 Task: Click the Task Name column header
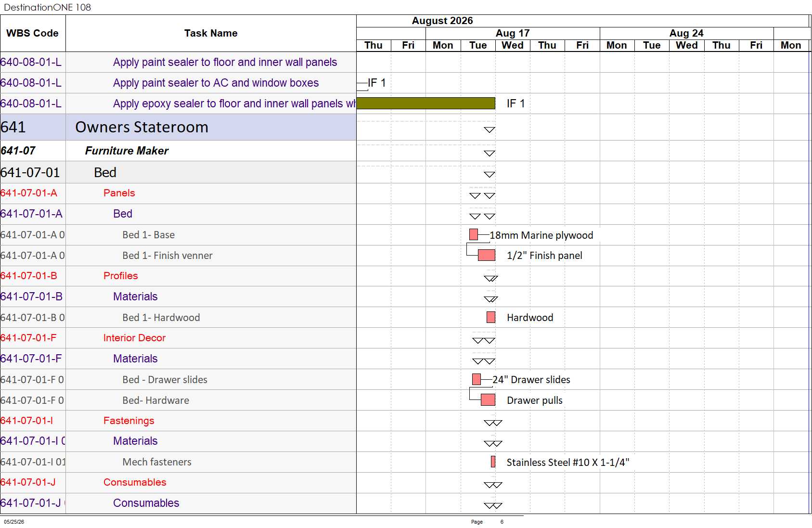pyautogui.click(x=211, y=33)
